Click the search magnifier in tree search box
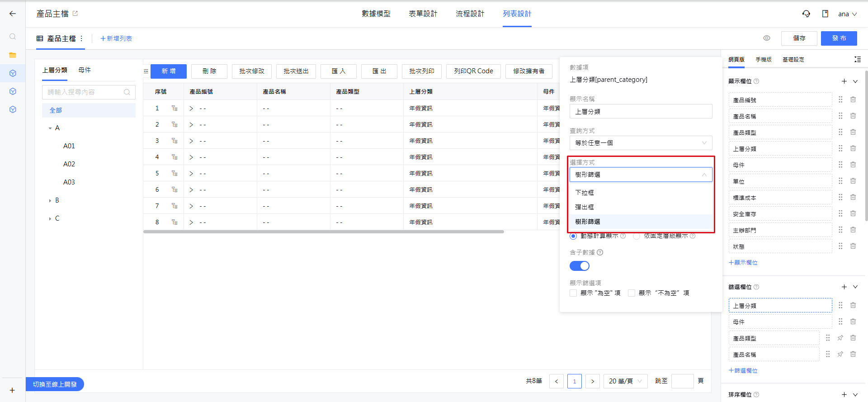This screenshot has width=868, height=402. pos(127,92)
